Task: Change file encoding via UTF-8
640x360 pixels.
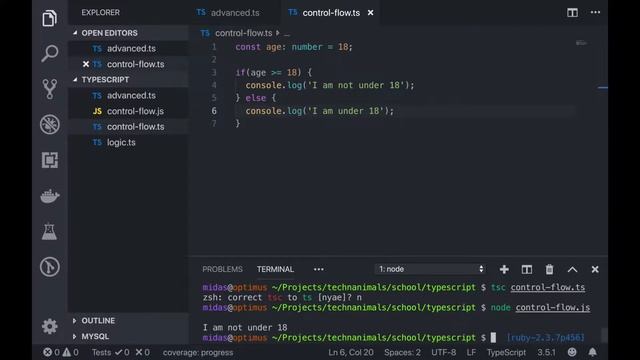Action: point(443,352)
